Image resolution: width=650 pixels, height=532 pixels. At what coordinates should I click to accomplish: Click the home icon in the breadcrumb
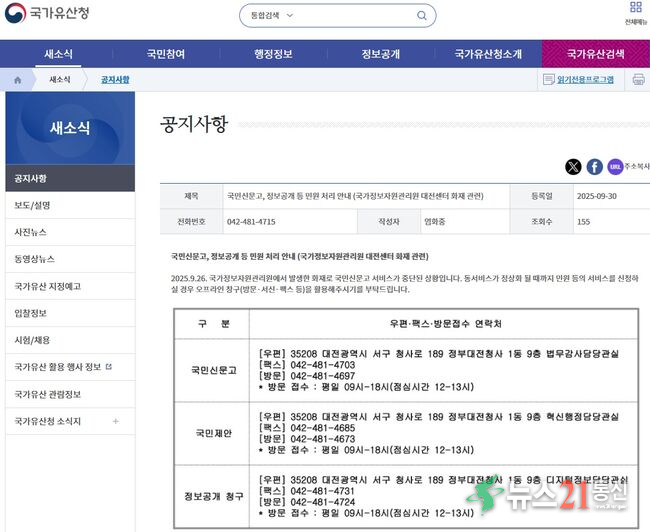tap(17, 79)
